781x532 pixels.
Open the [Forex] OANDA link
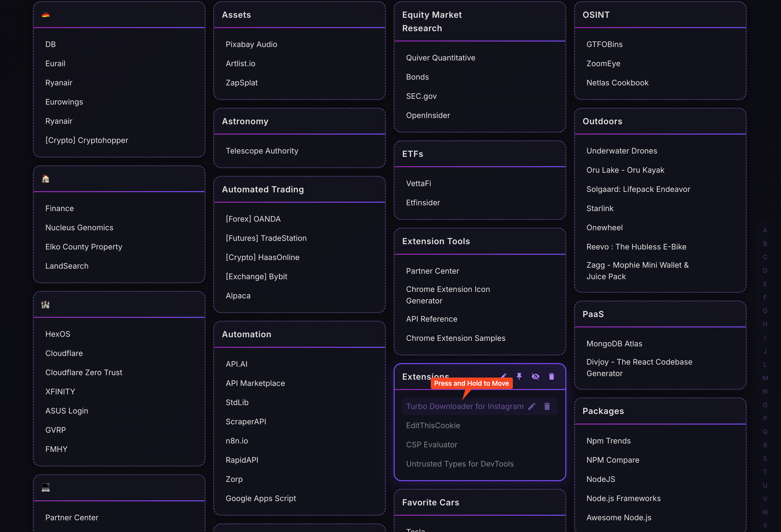pyautogui.click(x=253, y=219)
